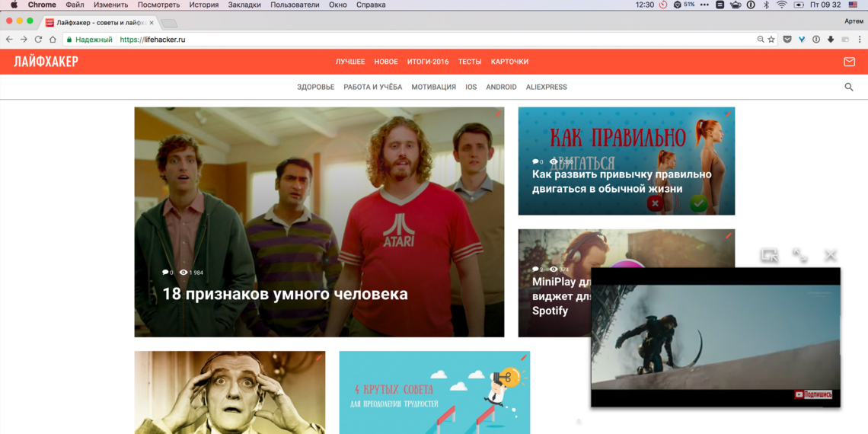
Task: Click the Pocket extension icon
Action: tap(787, 40)
